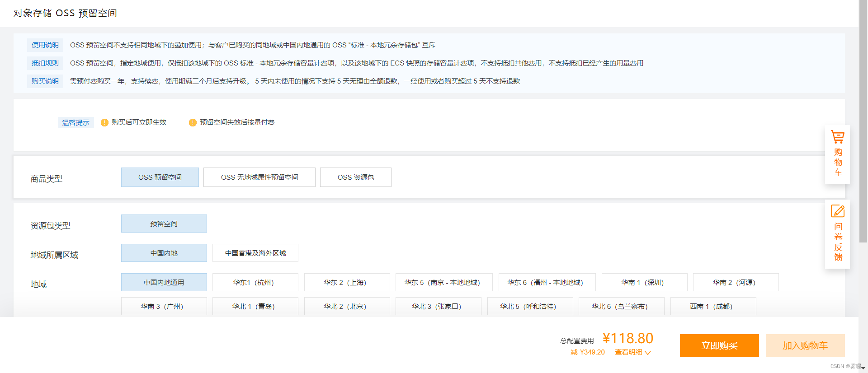
Task: Click the 地域所属区域 row label
Action: click(x=54, y=255)
